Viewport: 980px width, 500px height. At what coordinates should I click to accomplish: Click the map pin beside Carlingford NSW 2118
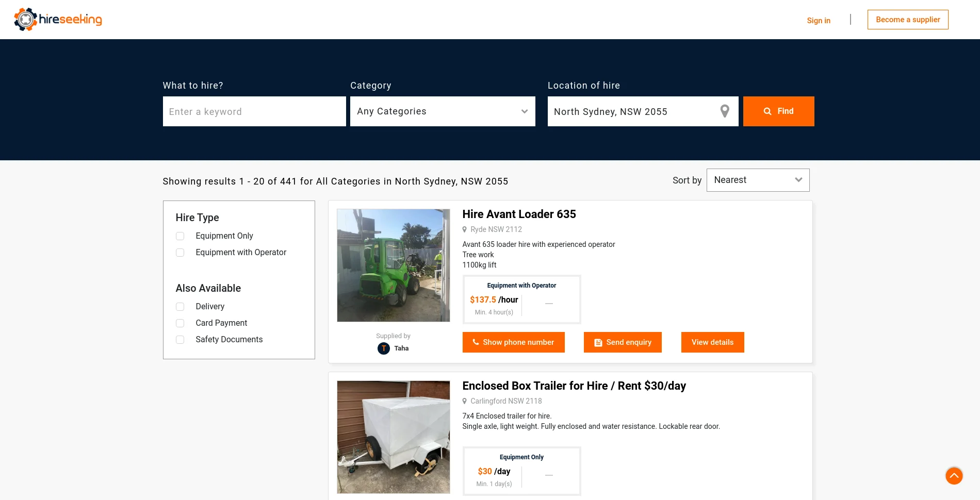[x=465, y=402]
